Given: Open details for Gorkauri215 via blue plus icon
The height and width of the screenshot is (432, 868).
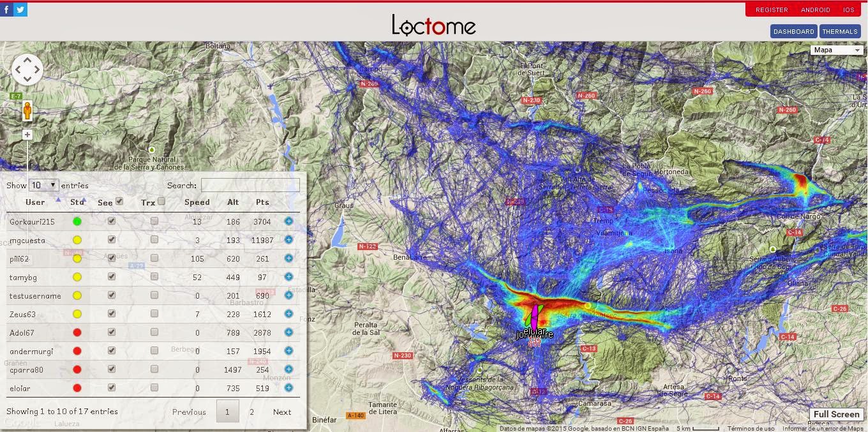Looking at the screenshot, I should [288, 221].
